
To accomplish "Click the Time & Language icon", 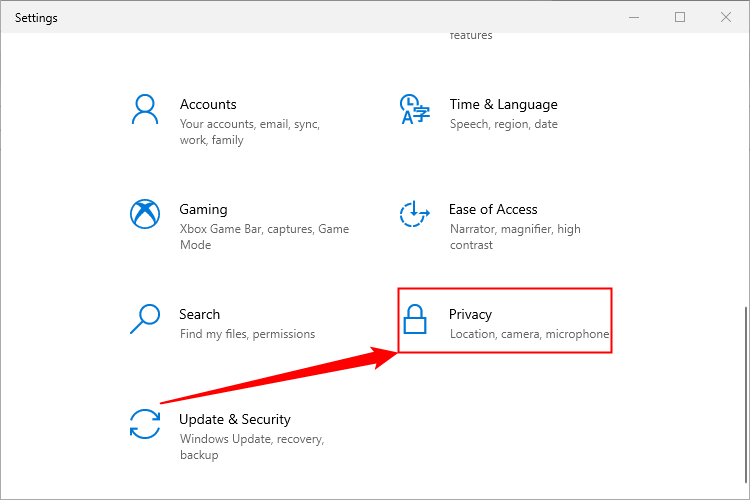I will pyautogui.click(x=414, y=108).
